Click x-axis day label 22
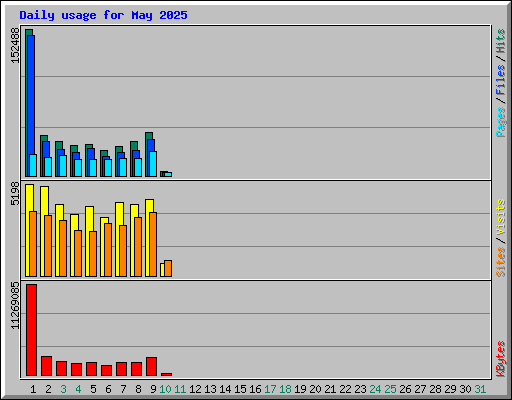The height and width of the screenshot is (400, 512). [345, 389]
